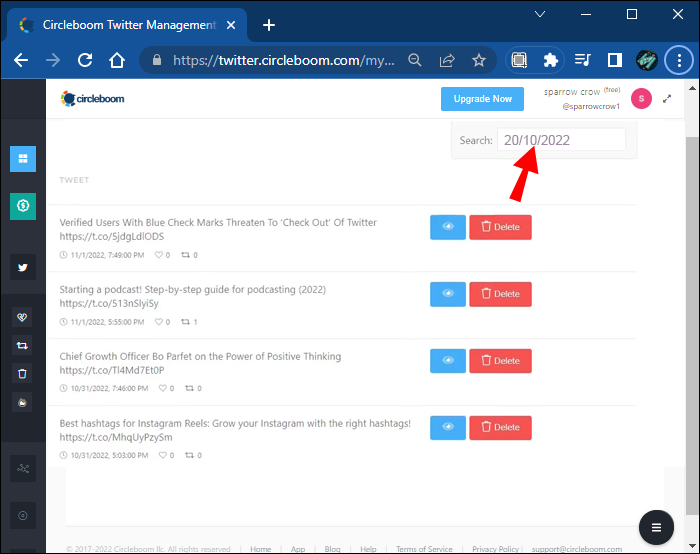Open a new browser tab
Viewport: 700px width, 554px height.
269,25
